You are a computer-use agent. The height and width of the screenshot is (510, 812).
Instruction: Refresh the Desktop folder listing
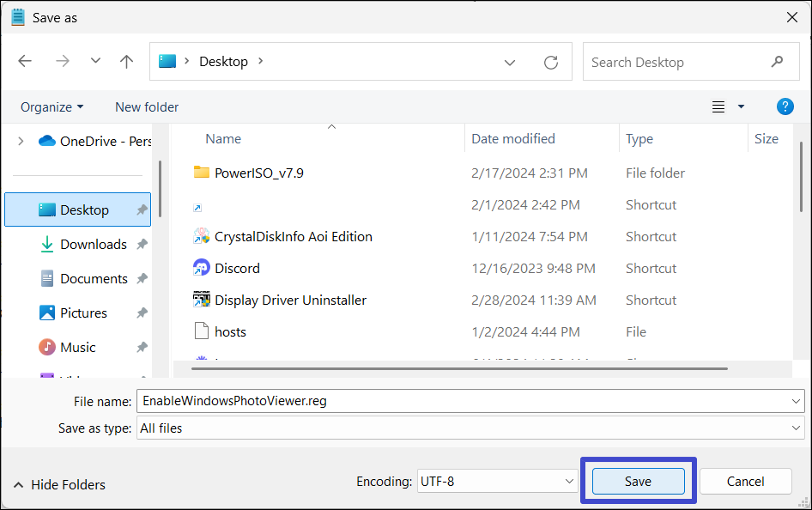[551, 63]
